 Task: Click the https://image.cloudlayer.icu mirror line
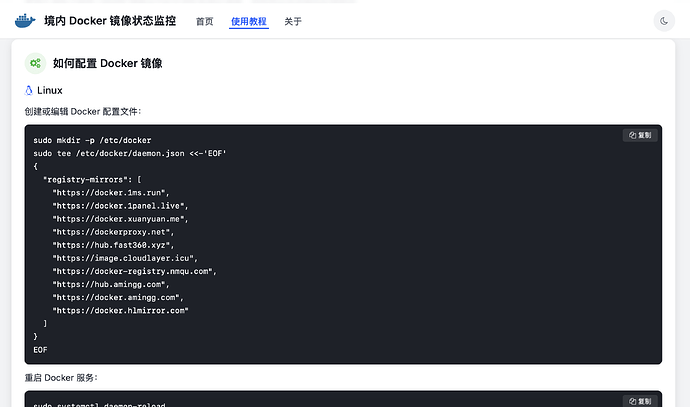125,258
